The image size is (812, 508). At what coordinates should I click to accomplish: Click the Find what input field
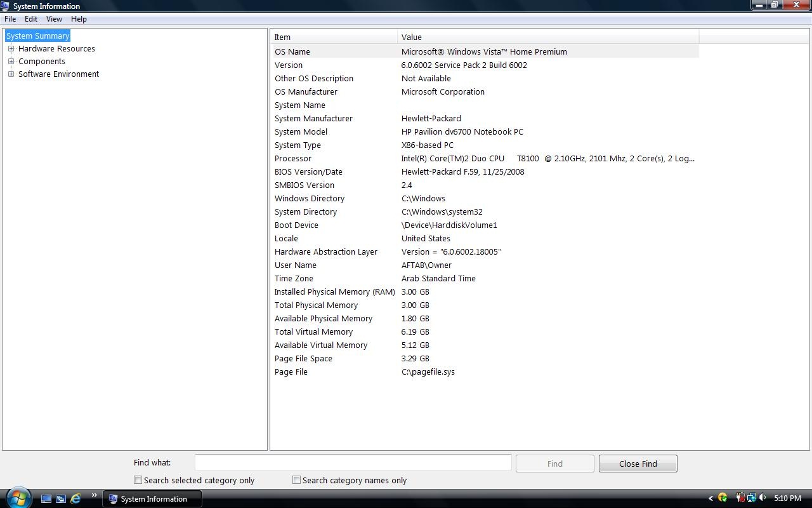(x=353, y=463)
